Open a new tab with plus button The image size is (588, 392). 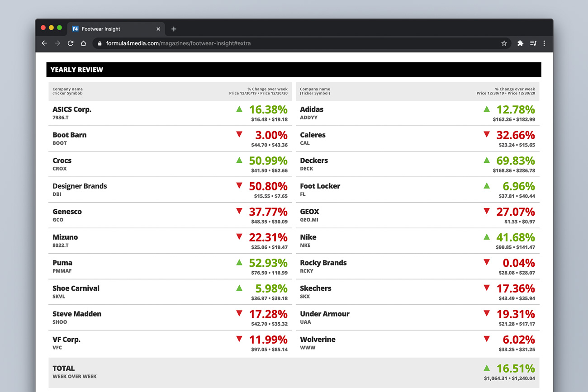174,29
